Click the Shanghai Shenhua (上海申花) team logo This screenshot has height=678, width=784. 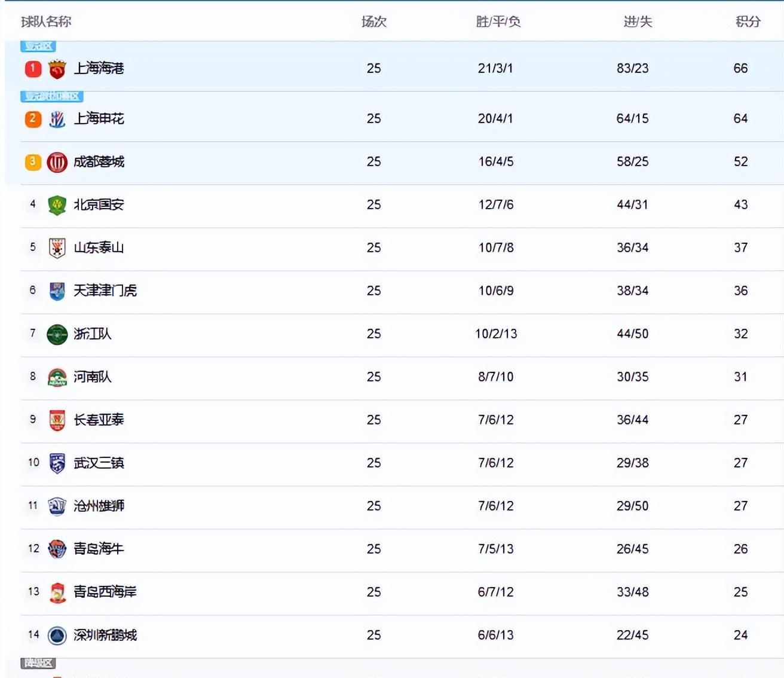coord(57,119)
